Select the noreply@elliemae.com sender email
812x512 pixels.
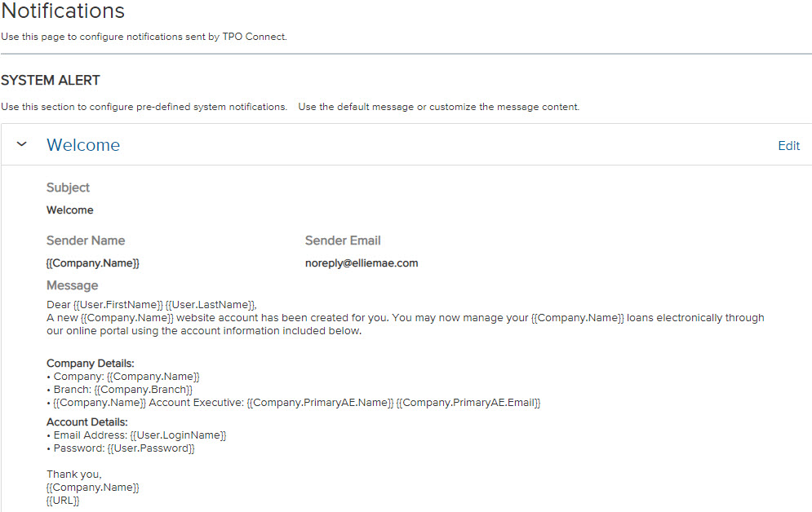[362, 263]
